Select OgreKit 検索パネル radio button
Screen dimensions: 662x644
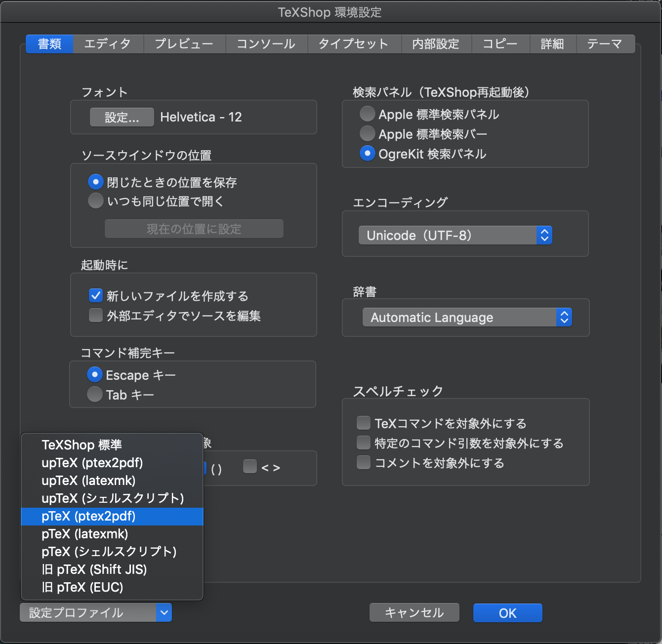click(x=367, y=154)
